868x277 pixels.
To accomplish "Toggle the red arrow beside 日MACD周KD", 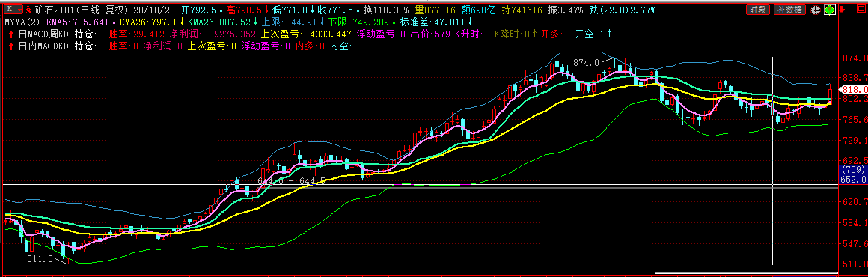I will 11,34.
